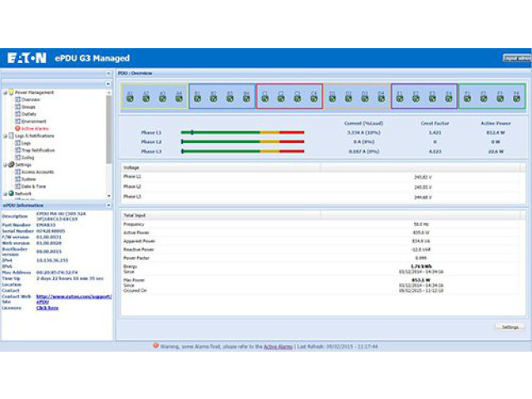Click the red warning icon in status bar

tap(155, 346)
